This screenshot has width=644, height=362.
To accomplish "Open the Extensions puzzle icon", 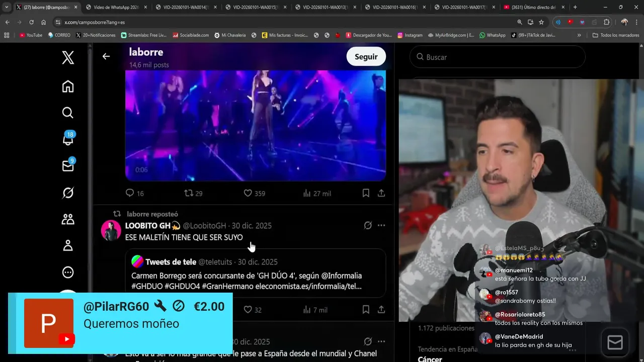I will [606, 22].
